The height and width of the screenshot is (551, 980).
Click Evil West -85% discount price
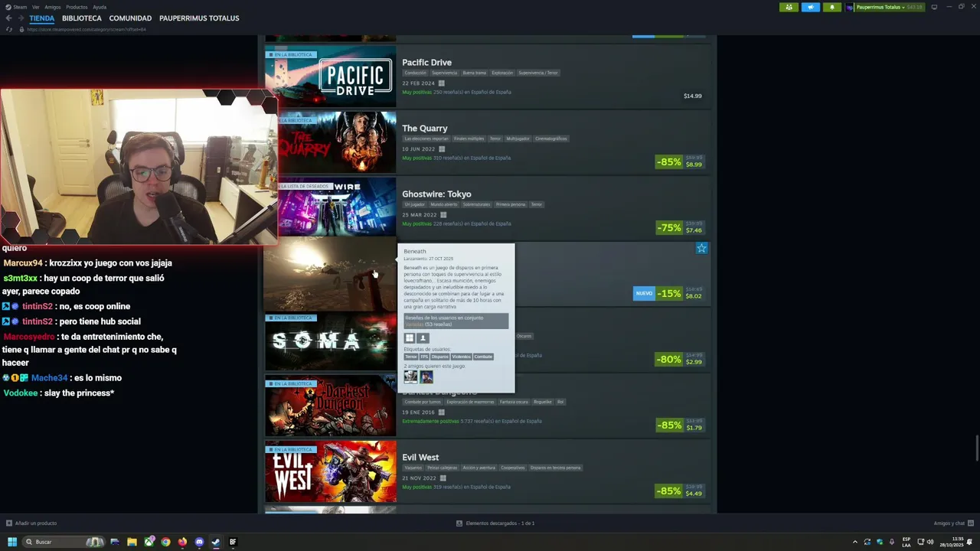click(680, 491)
